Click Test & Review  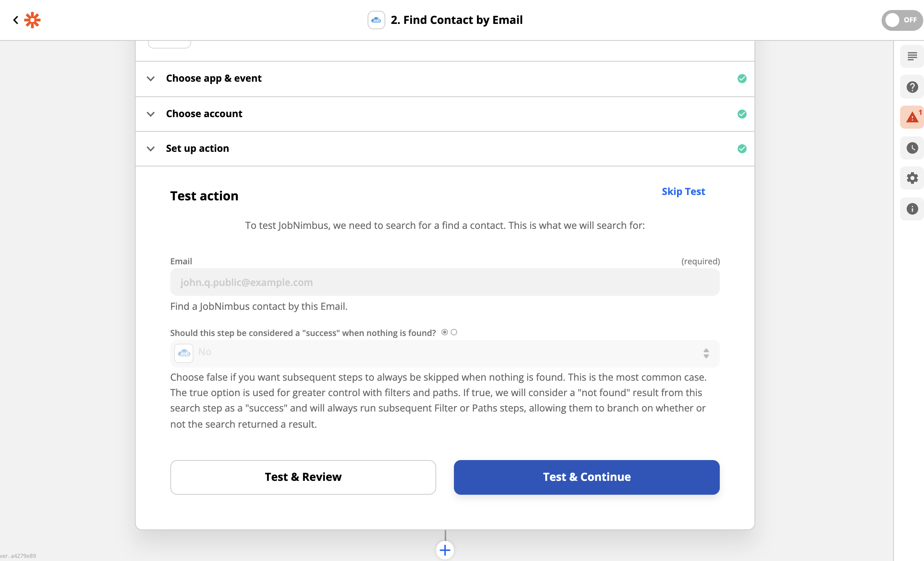pyautogui.click(x=303, y=477)
